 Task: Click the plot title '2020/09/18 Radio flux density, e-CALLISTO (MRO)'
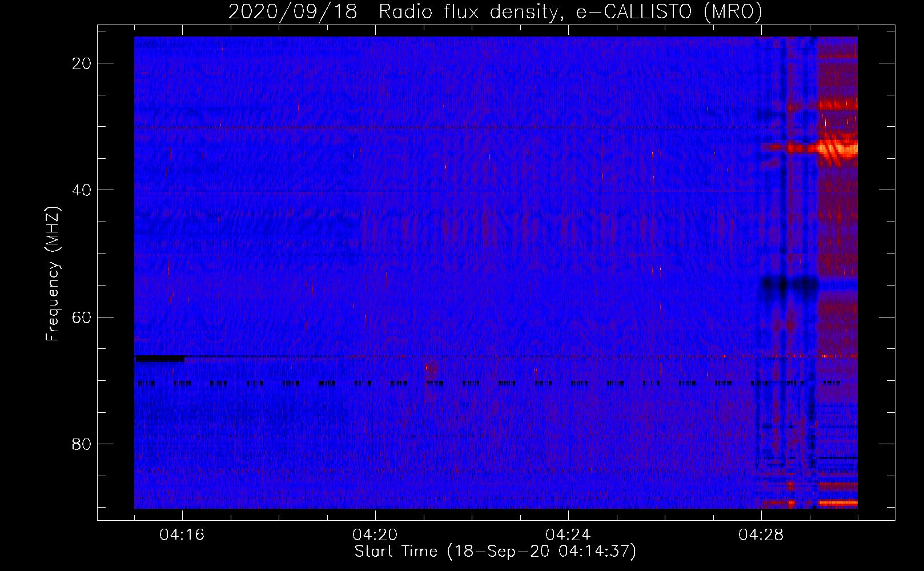(x=495, y=11)
